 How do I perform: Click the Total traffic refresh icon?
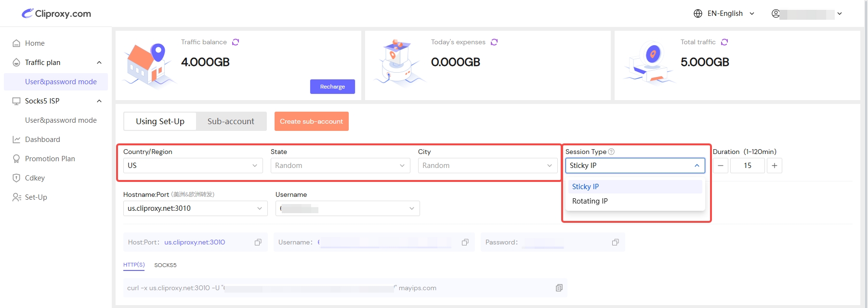(724, 42)
